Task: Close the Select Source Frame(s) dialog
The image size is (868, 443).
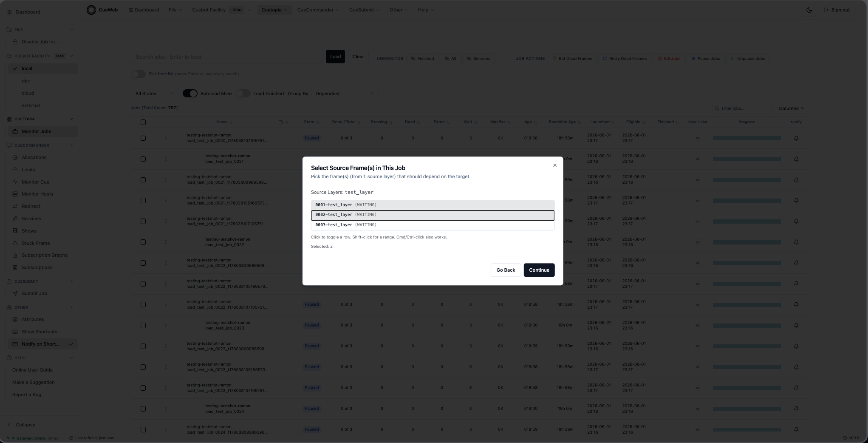Action: 554,165
